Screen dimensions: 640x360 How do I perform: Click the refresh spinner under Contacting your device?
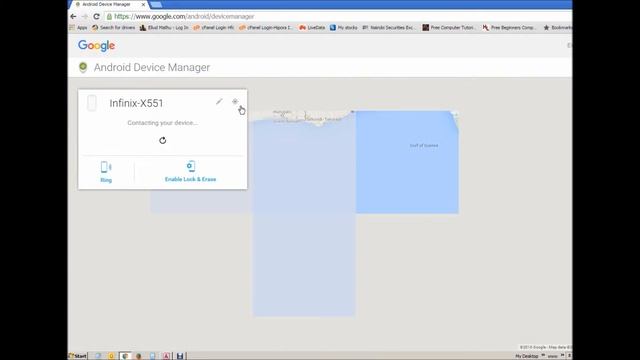(x=162, y=140)
